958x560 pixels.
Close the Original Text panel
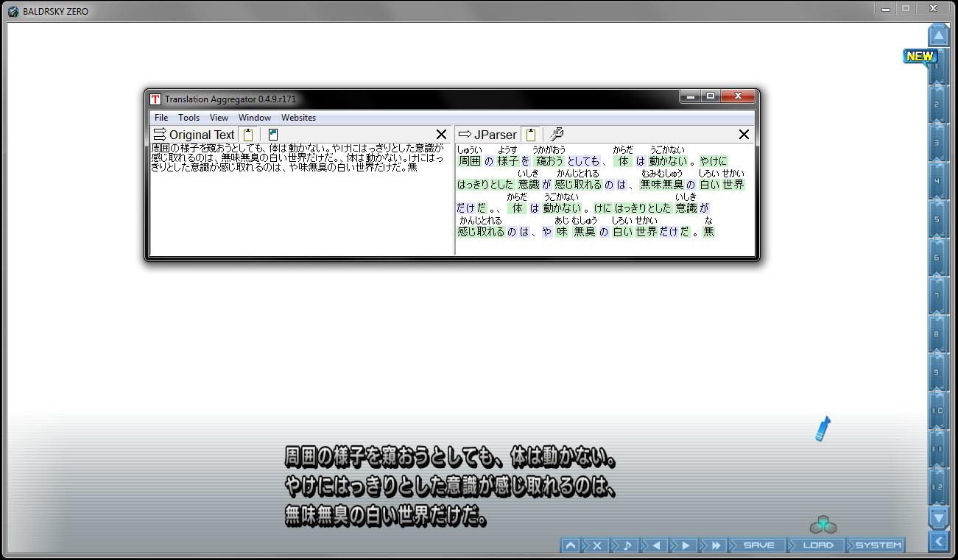pos(442,135)
